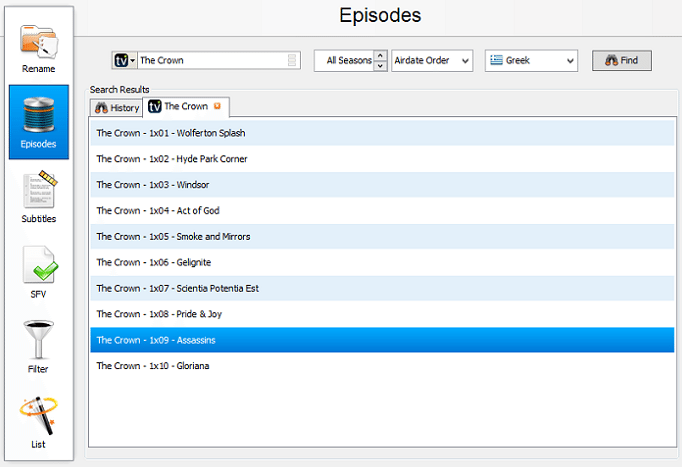Close The Crown results tab
This screenshot has height=467, width=682.
(x=217, y=106)
